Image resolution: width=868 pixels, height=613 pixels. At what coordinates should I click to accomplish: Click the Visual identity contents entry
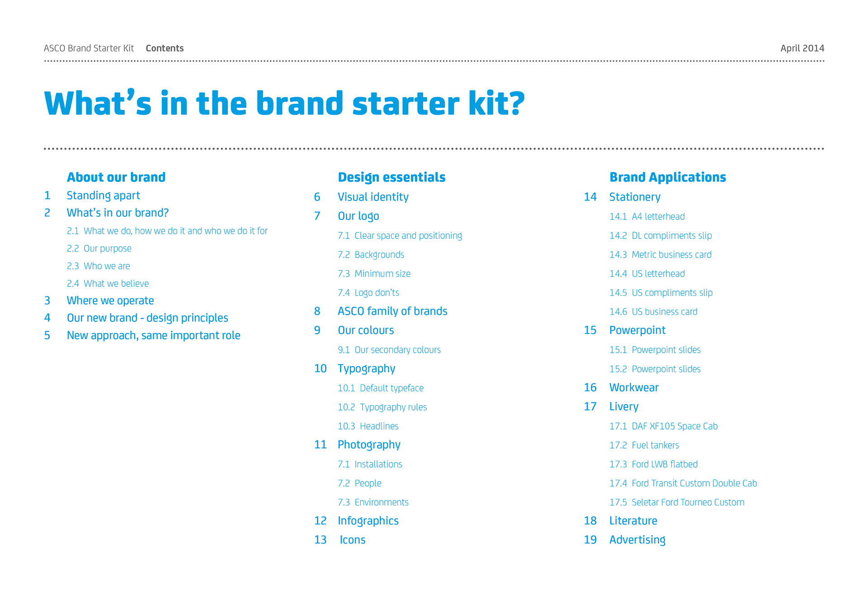click(373, 197)
